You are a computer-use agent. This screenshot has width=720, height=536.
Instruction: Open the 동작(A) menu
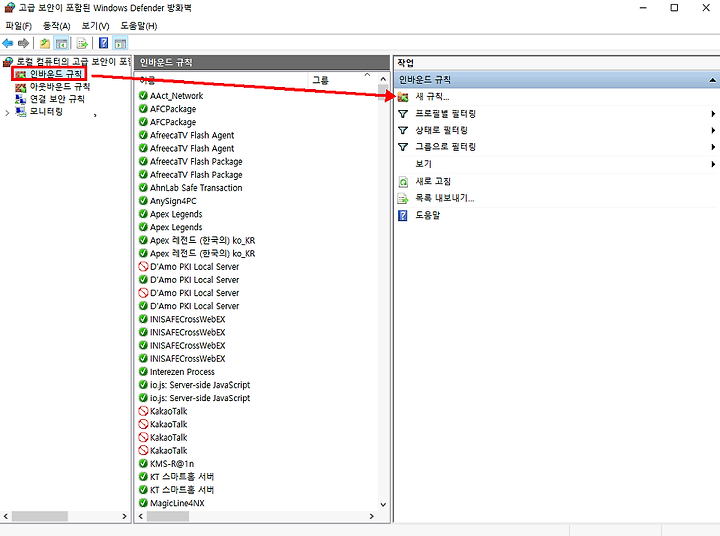[56, 26]
